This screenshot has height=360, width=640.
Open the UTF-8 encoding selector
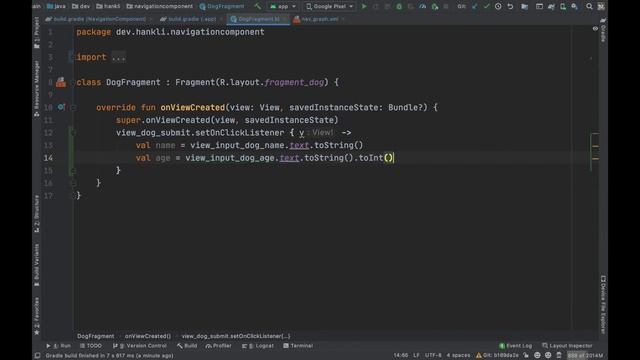[x=433, y=355]
